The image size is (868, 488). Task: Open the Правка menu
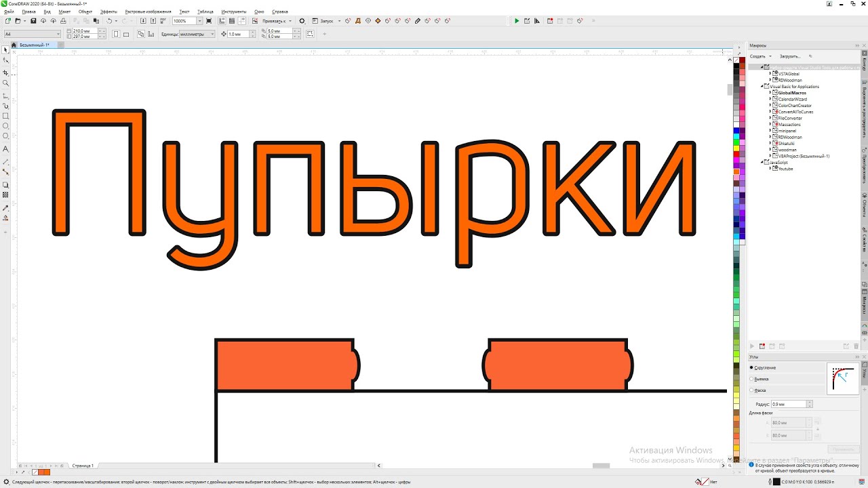29,12
